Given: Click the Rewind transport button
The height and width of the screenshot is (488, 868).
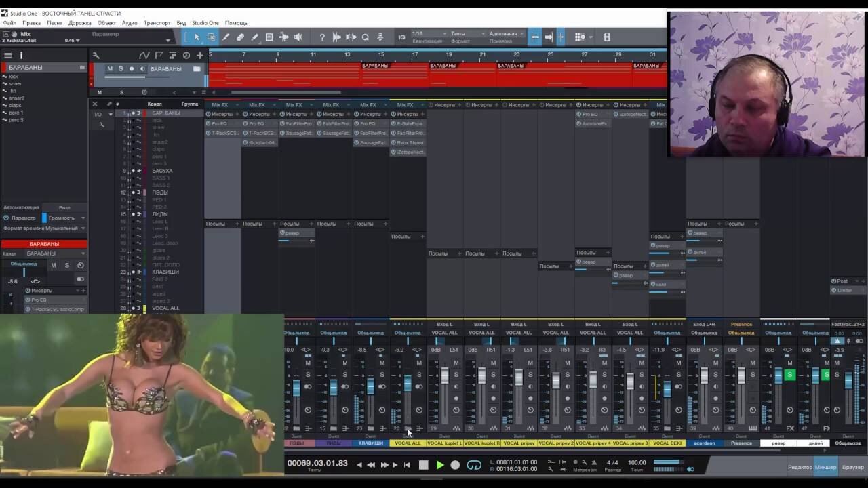Looking at the screenshot, I should (x=370, y=465).
